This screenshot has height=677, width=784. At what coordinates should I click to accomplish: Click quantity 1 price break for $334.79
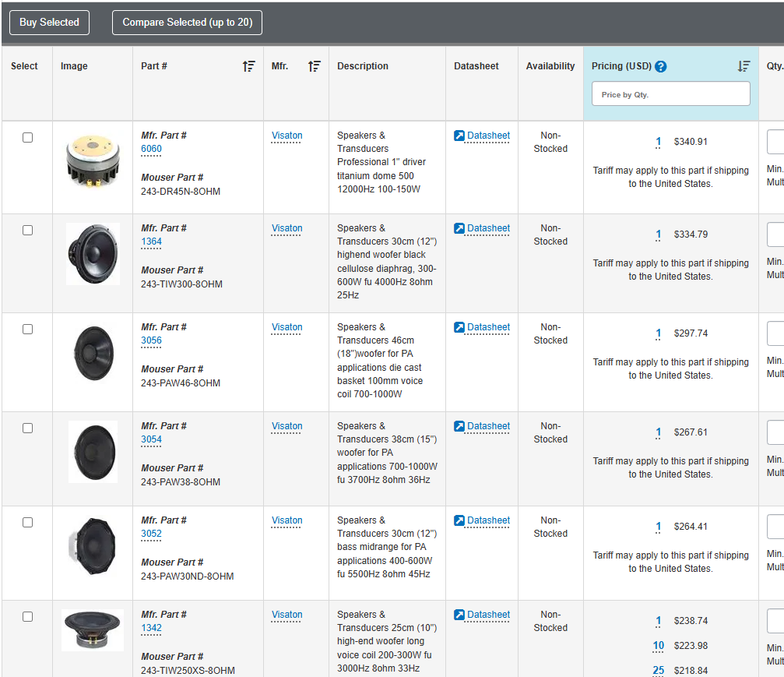click(659, 234)
